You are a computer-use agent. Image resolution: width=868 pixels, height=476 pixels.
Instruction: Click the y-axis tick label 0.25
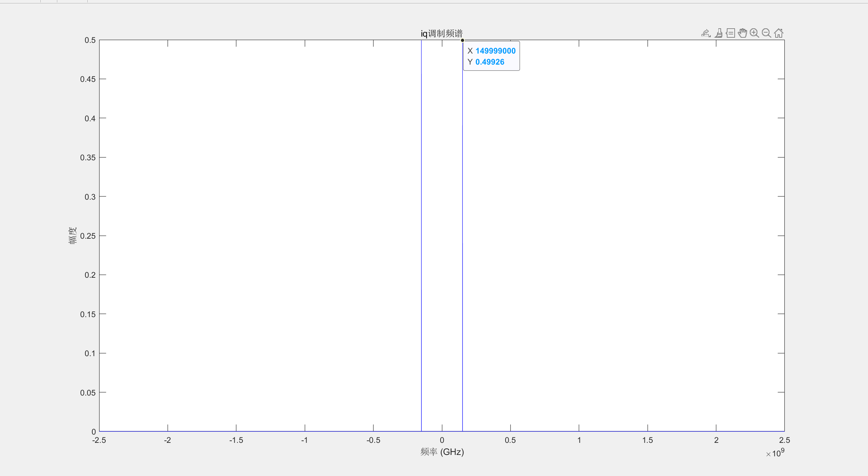pos(88,236)
